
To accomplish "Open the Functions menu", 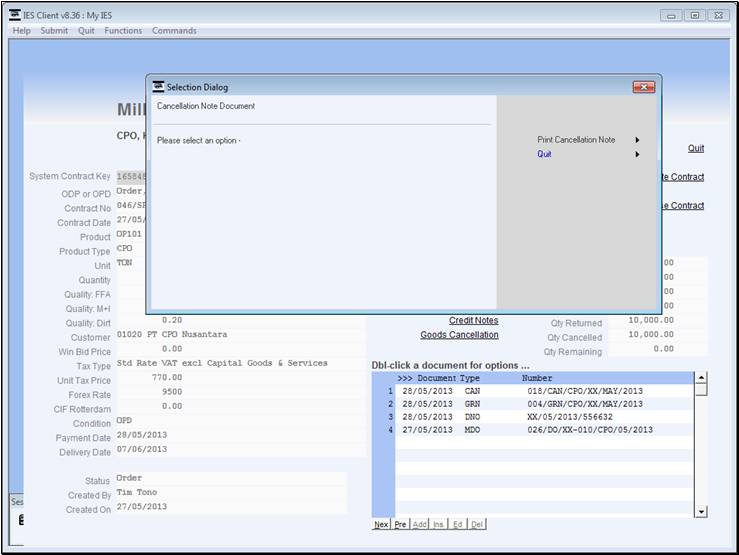I will pos(123,31).
